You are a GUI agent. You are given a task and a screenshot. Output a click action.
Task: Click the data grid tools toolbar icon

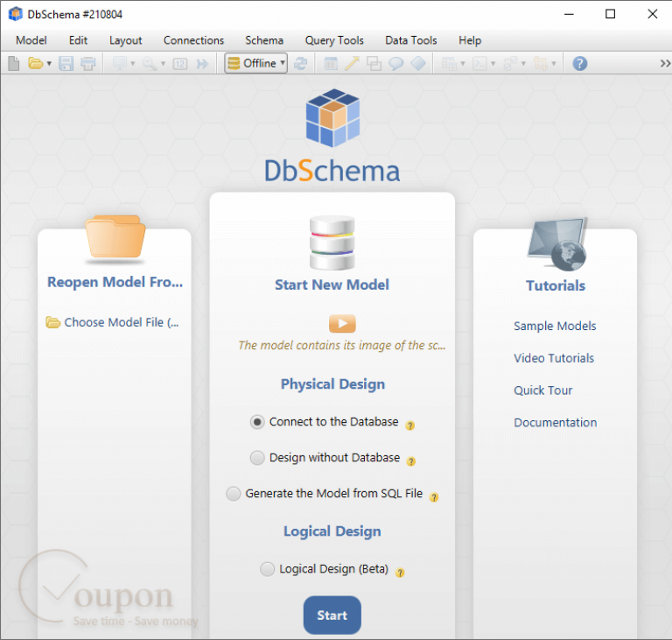449,64
